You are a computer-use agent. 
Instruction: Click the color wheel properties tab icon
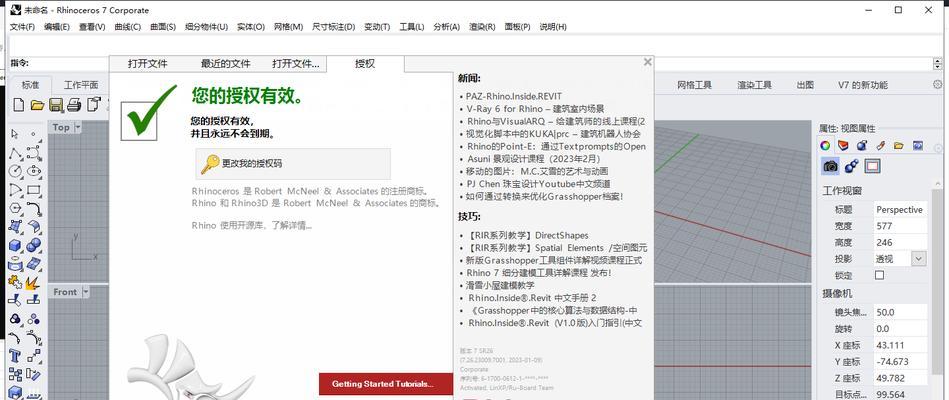(824, 145)
